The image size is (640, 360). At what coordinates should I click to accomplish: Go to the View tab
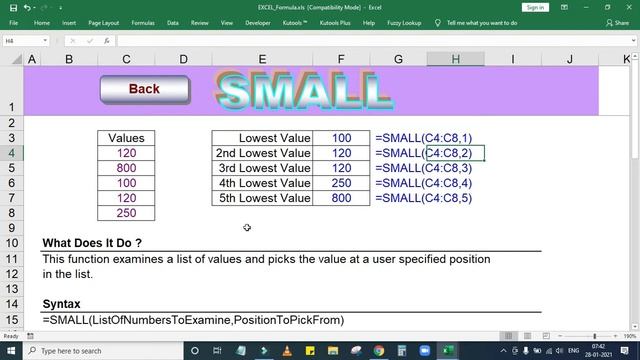pyautogui.click(x=227, y=23)
